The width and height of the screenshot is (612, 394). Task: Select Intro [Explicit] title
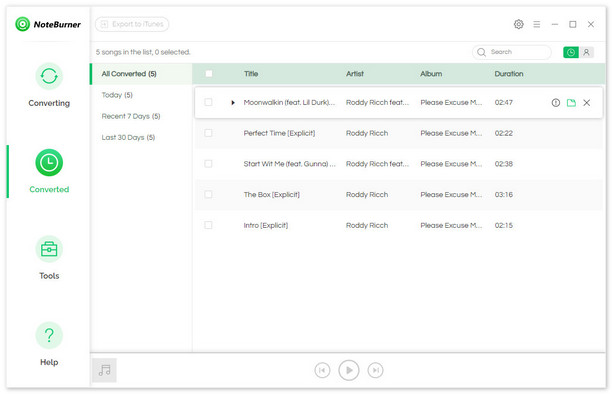pos(265,225)
